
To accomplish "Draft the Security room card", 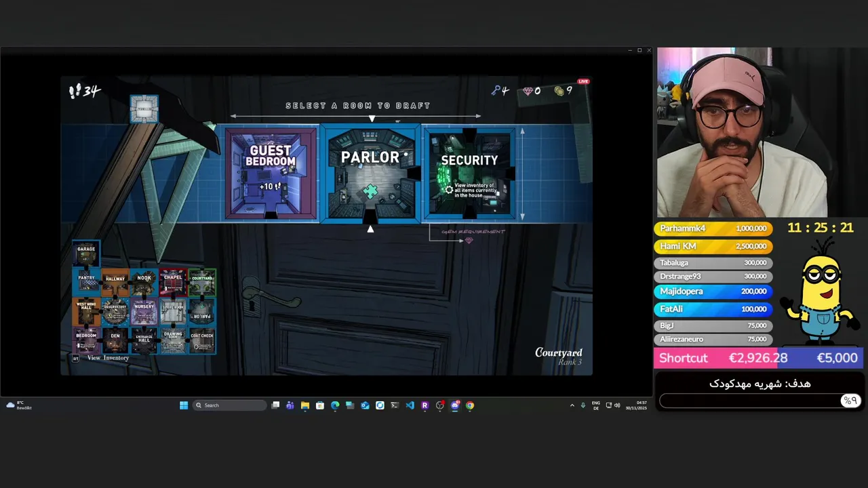I will point(469,173).
